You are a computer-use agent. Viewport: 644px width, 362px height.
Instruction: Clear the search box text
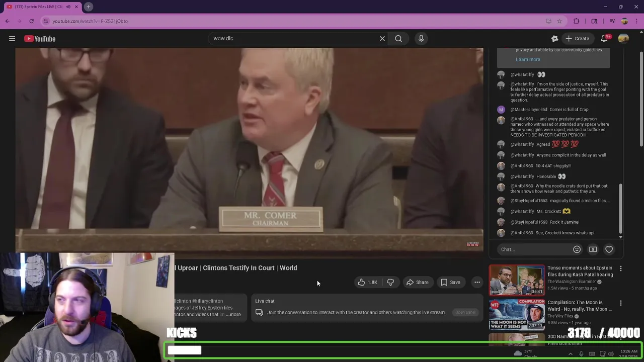point(382,38)
